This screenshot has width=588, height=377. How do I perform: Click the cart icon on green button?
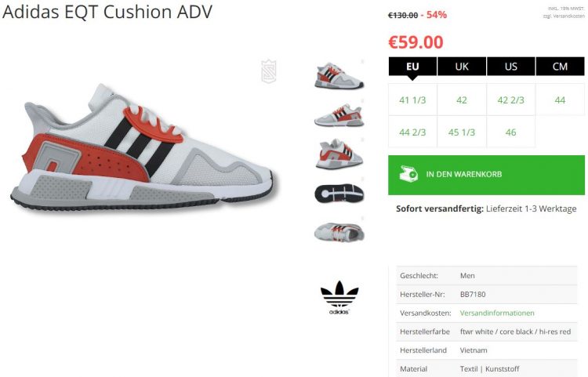[408, 174]
